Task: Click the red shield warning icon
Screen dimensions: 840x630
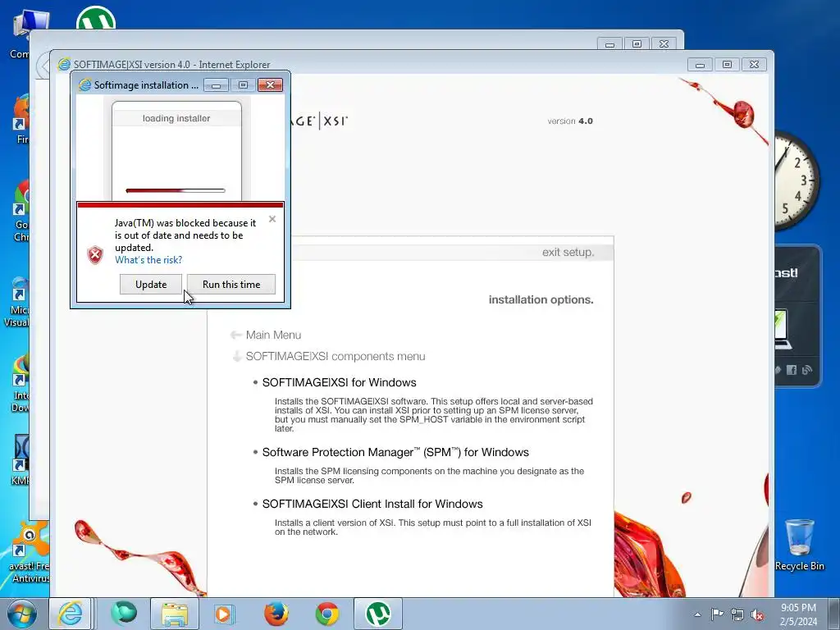Action: click(x=95, y=255)
